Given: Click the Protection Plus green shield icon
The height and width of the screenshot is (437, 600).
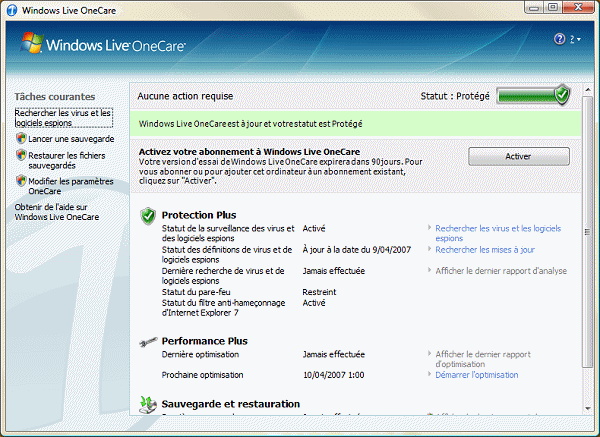Looking at the screenshot, I should [148, 215].
